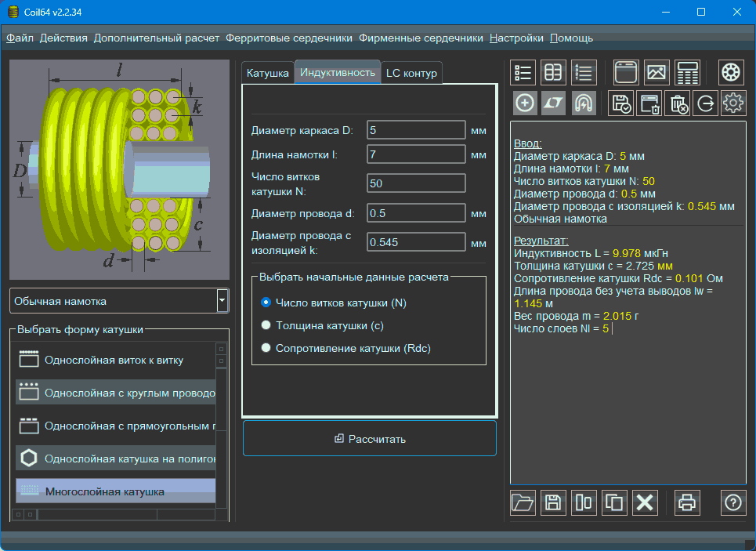Click the 'Число витков катушки N' input field
756x551 pixels.
416,183
